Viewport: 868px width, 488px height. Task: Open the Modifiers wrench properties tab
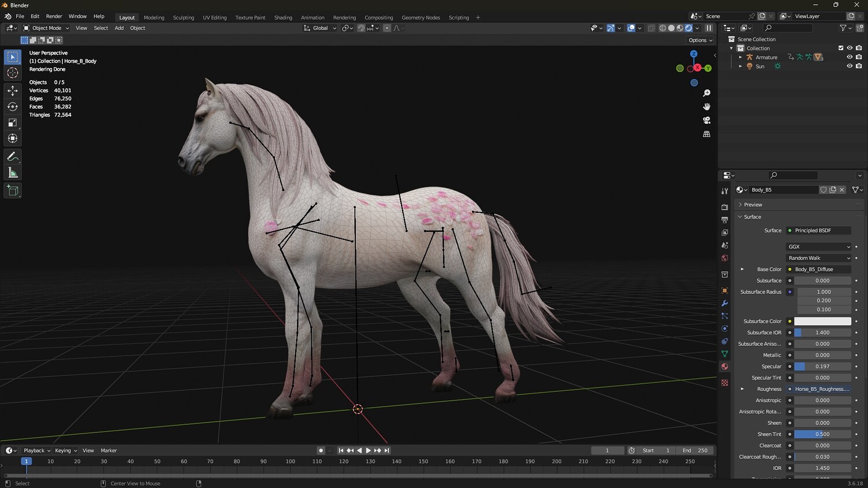(x=724, y=303)
